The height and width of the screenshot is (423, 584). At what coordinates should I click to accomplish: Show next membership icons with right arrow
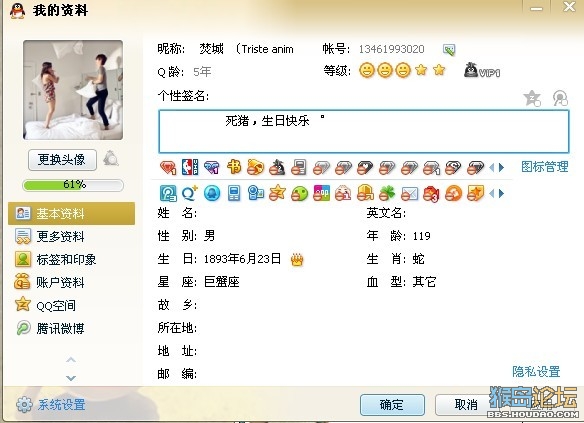tap(501, 168)
